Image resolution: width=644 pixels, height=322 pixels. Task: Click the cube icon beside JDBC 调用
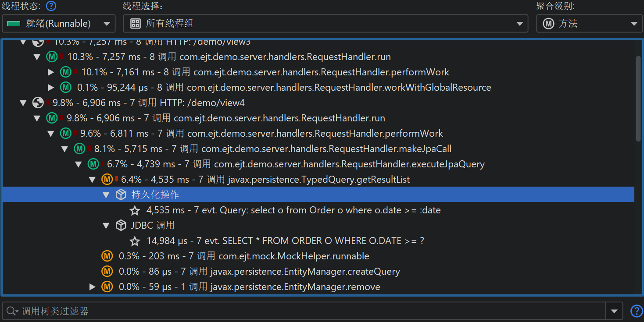[x=121, y=226]
